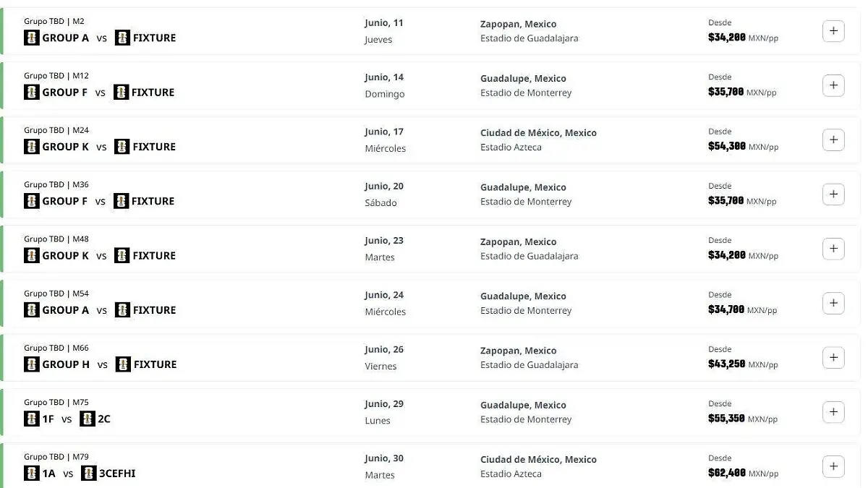Select the $62,400 price for M79

(726, 474)
